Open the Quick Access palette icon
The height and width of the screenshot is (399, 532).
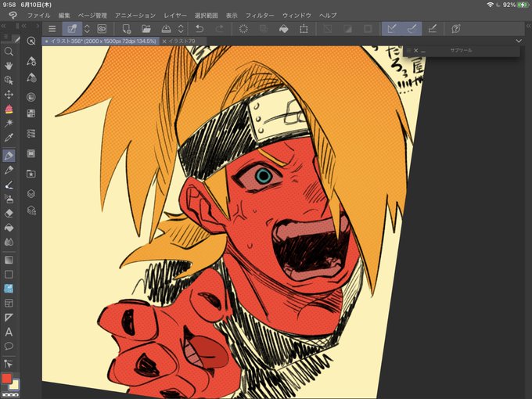(x=31, y=41)
